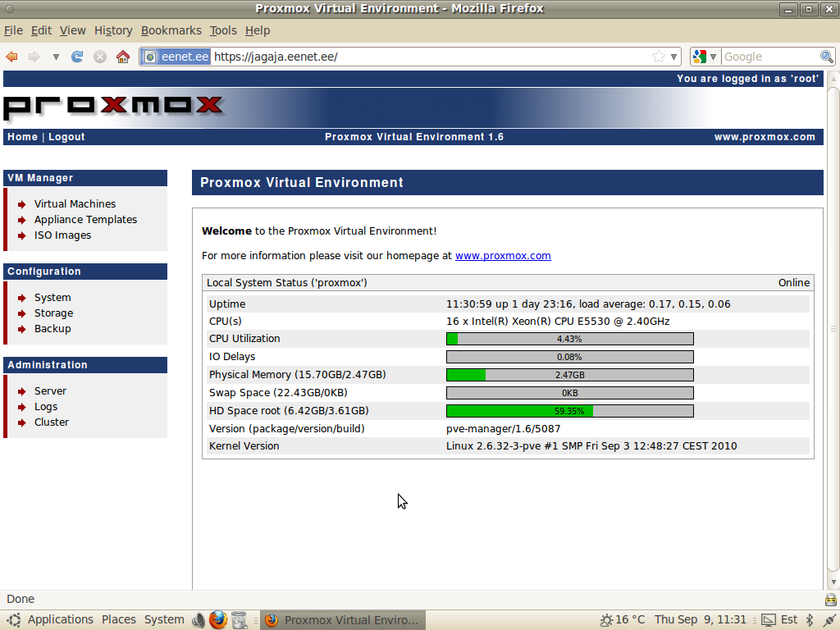The width and height of the screenshot is (840, 630).
Task: Open System configuration page
Action: click(x=52, y=297)
